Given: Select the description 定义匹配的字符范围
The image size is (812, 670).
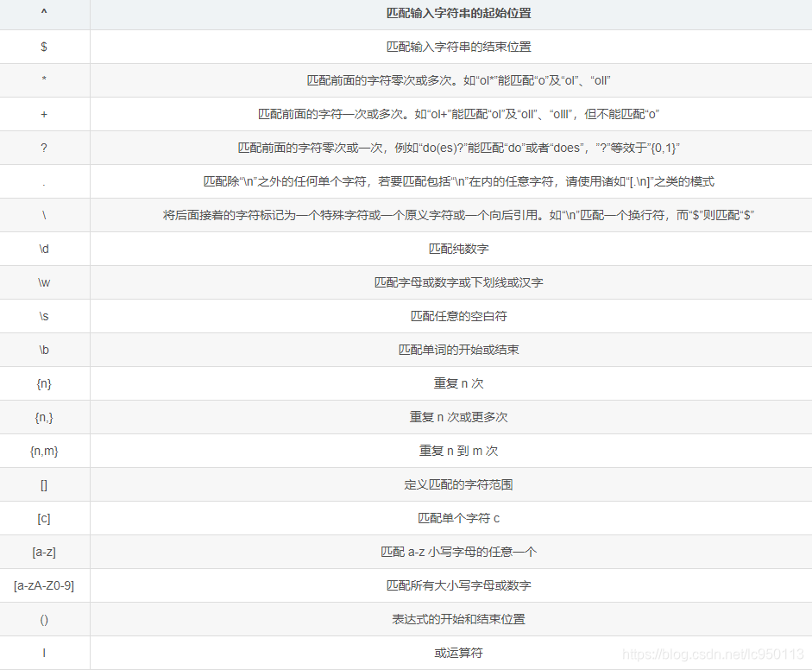Looking at the screenshot, I should pos(459,485).
